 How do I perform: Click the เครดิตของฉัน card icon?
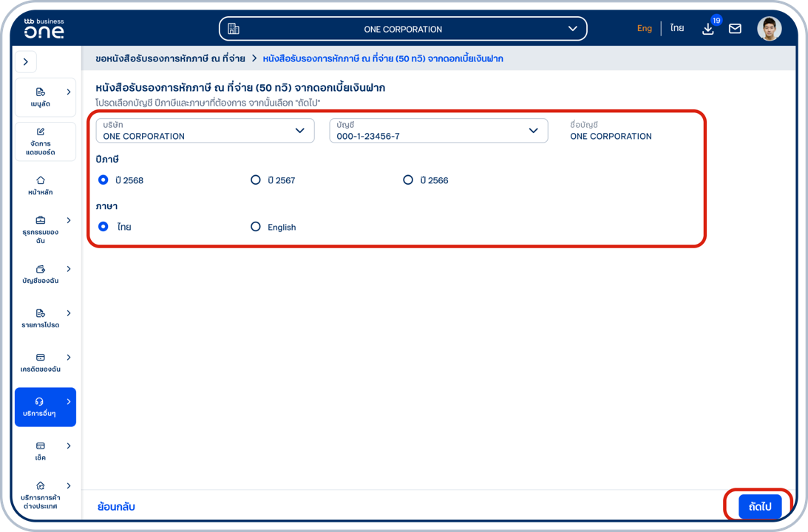(x=40, y=358)
